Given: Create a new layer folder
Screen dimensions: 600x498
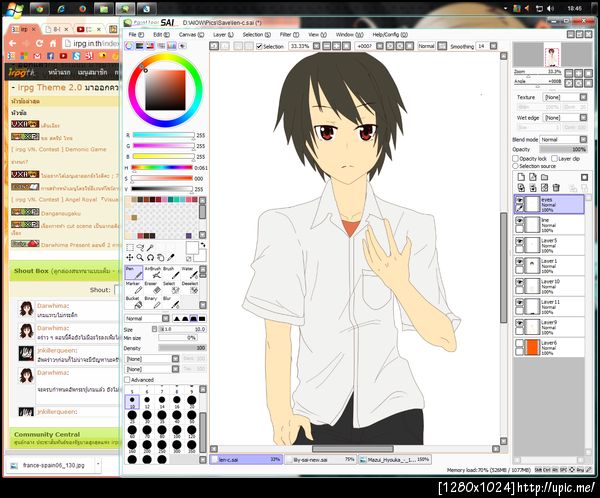Looking at the screenshot, I should [545, 177].
